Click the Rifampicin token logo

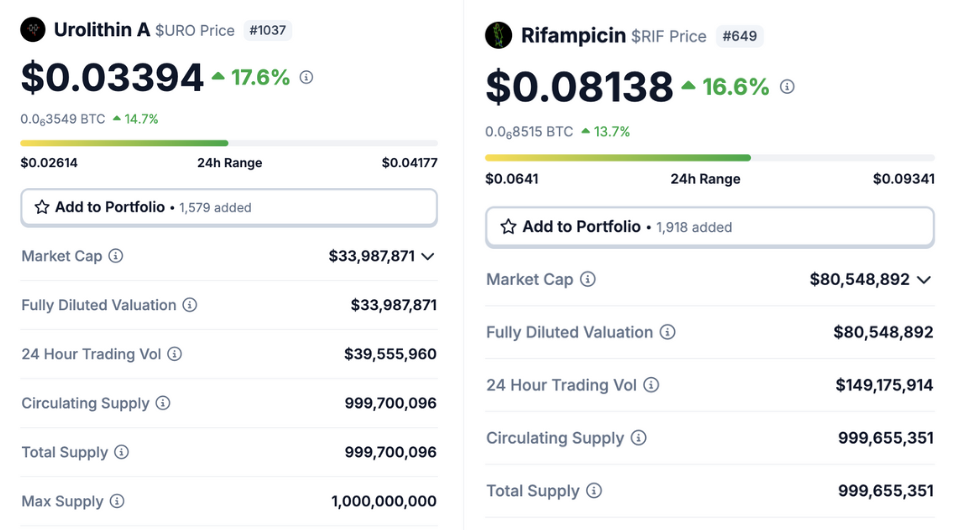pyautogui.click(x=498, y=36)
